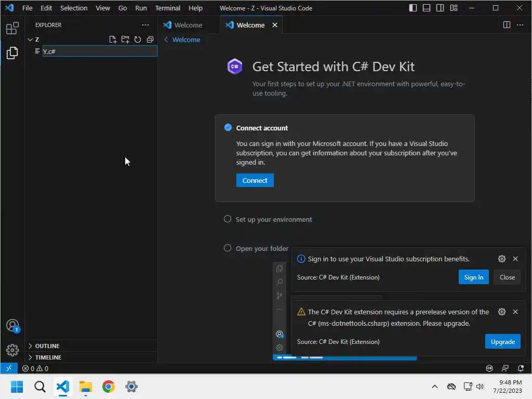The width and height of the screenshot is (532, 399).
Task: Open the Accounts menu in activity bar
Action: (12, 326)
